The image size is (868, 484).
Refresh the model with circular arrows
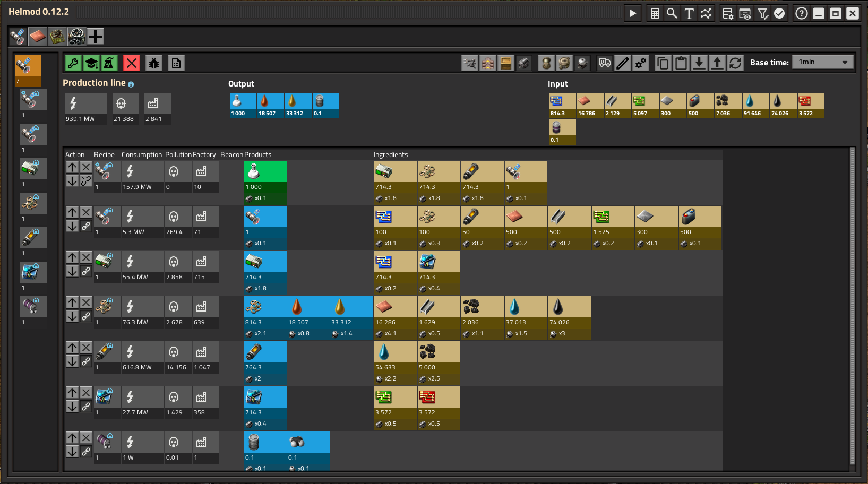pyautogui.click(x=735, y=63)
